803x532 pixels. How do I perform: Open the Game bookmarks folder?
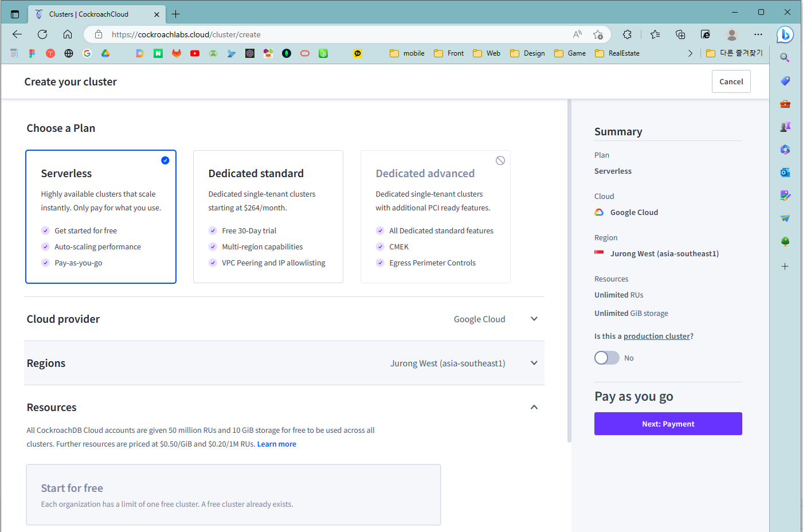coord(570,53)
